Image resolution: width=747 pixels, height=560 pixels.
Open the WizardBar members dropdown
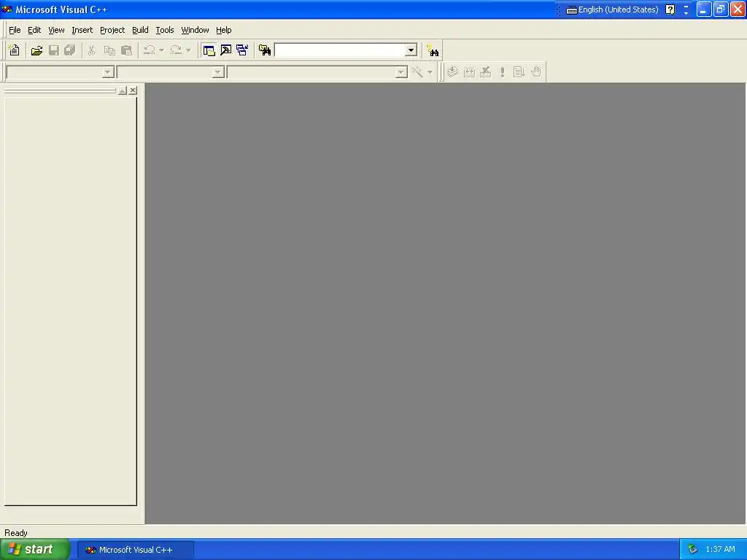click(x=401, y=72)
